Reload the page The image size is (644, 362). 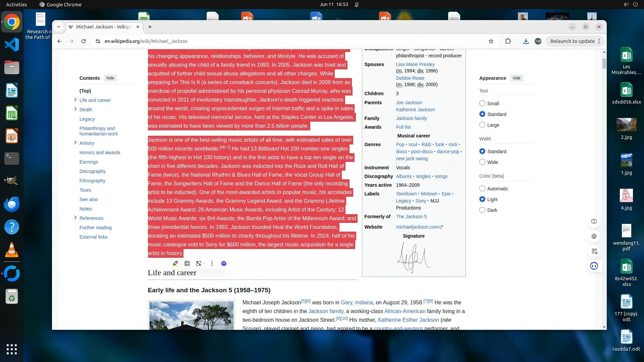click(x=84, y=41)
